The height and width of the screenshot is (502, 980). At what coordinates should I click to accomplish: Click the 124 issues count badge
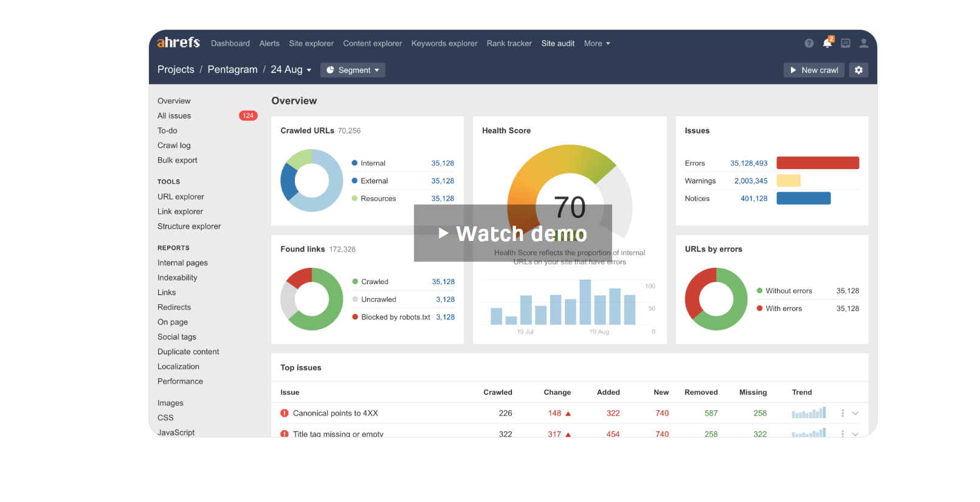[x=248, y=116]
